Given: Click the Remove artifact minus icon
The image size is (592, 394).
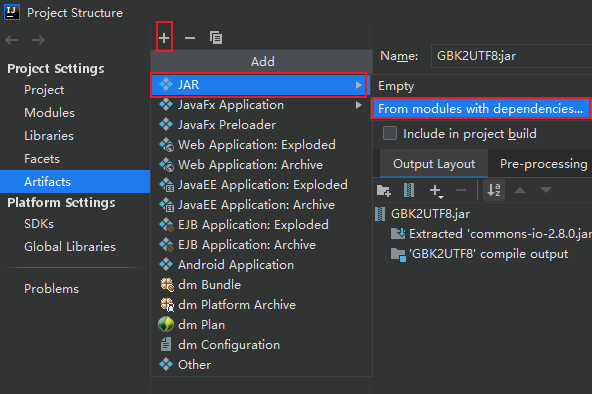Looking at the screenshot, I should pyautogui.click(x=190, y=38).
